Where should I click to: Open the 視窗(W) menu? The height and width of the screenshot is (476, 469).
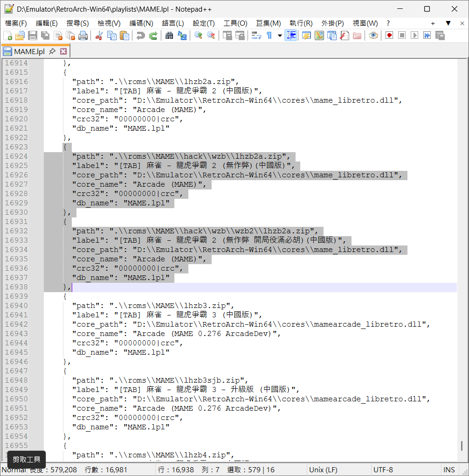[365, 23]
